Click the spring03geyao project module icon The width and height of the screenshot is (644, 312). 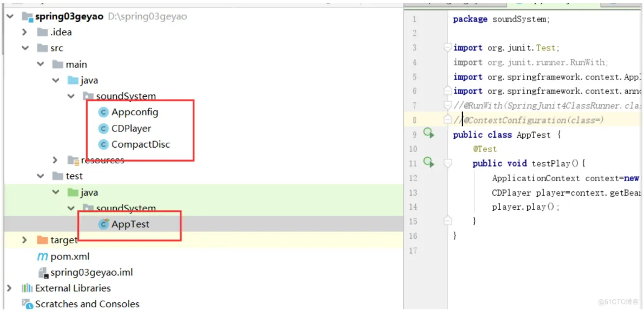pyautogui.click(x=27, y=17)
